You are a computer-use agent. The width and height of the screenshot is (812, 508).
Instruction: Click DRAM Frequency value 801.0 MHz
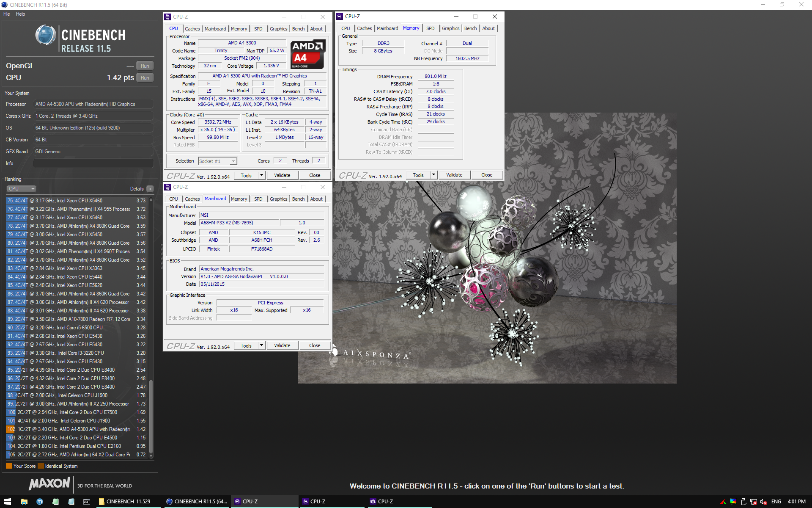[x=436, y=77]
